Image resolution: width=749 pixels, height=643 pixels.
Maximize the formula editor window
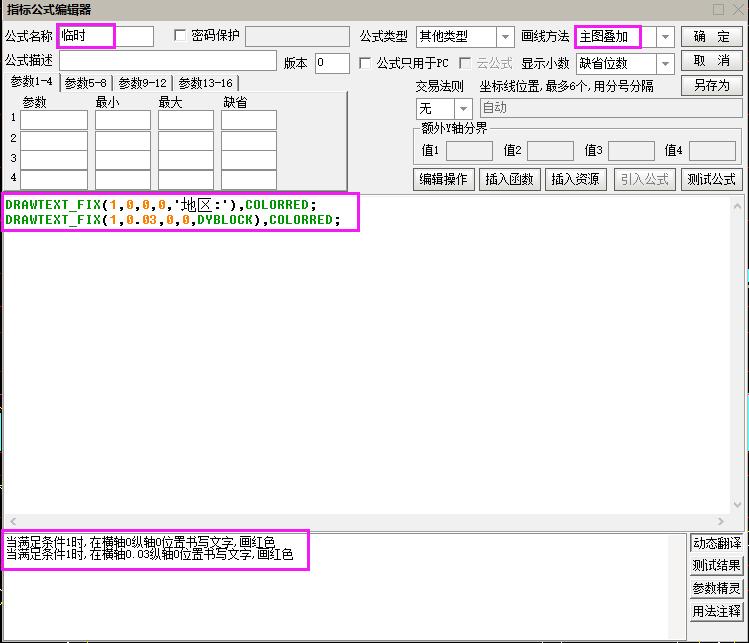click(718, 9)
